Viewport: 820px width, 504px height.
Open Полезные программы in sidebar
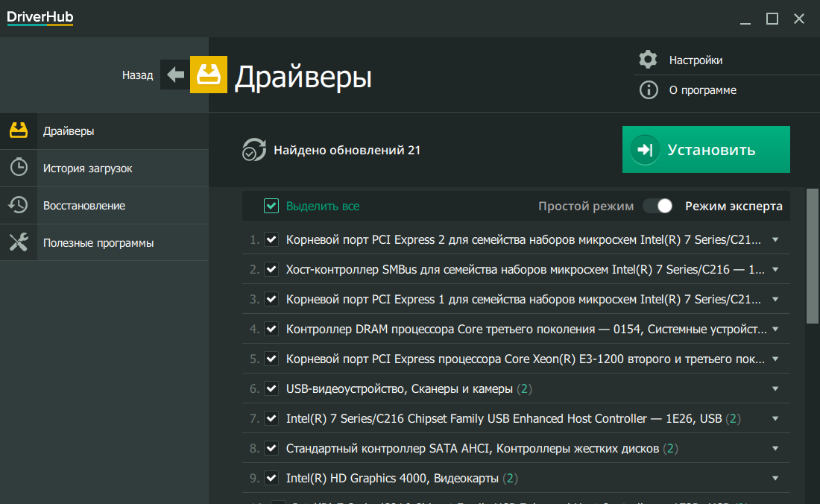point(104,242)
